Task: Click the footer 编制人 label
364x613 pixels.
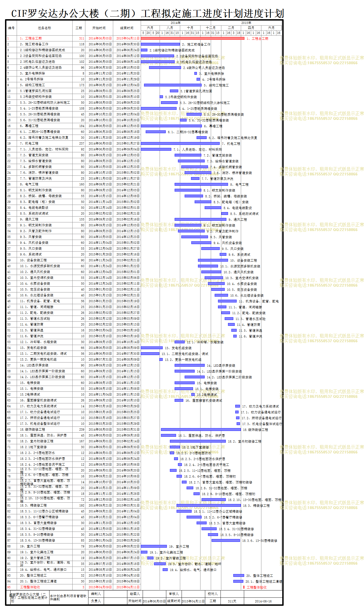Action: [x=96, y=594]
